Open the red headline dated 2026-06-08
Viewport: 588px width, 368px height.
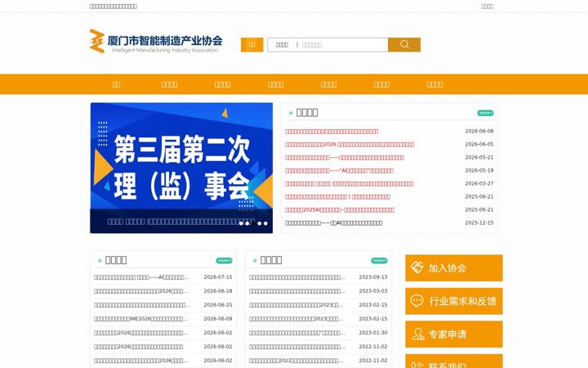pos(332,132)
